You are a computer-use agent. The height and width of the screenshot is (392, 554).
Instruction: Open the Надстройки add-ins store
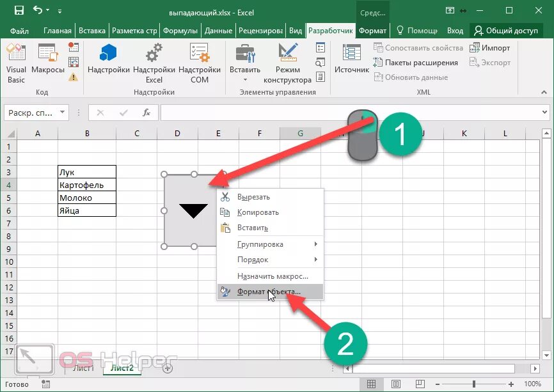(109, 59)
